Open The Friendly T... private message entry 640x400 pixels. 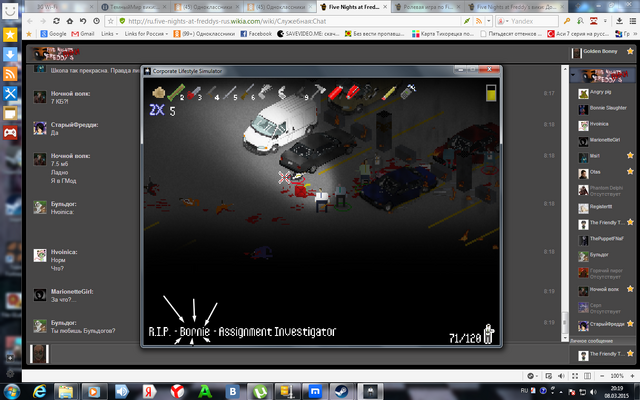point(603,354)
